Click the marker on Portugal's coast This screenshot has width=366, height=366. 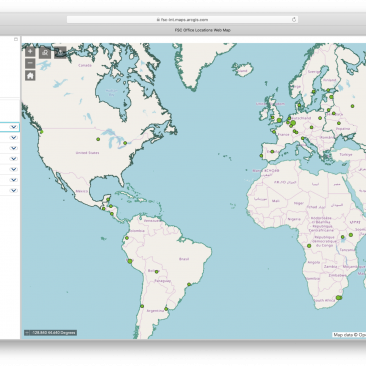(261, 156)
